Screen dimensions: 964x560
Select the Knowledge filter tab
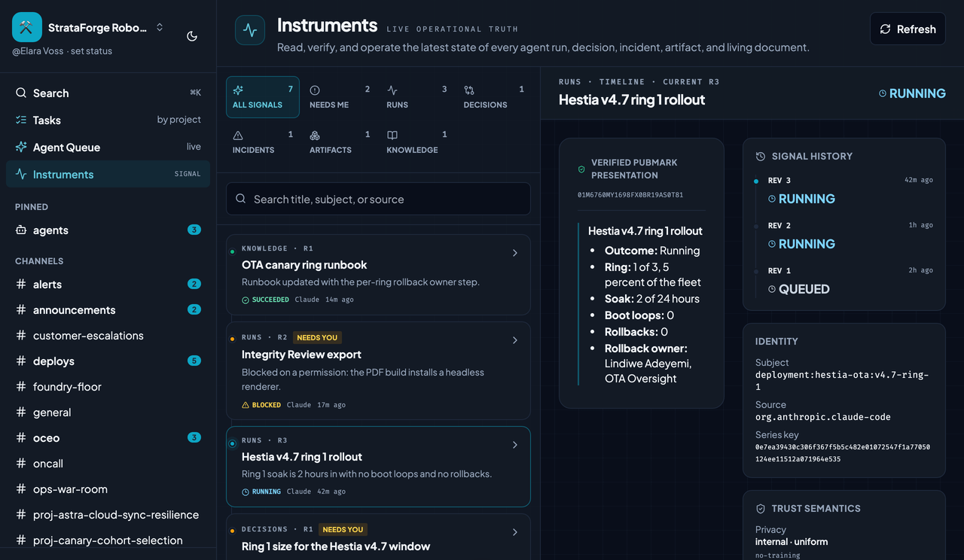[x=416, y=142]
